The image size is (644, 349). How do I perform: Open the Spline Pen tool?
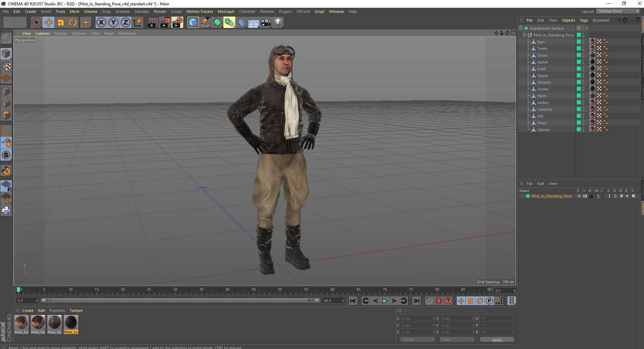click(205, 23)
